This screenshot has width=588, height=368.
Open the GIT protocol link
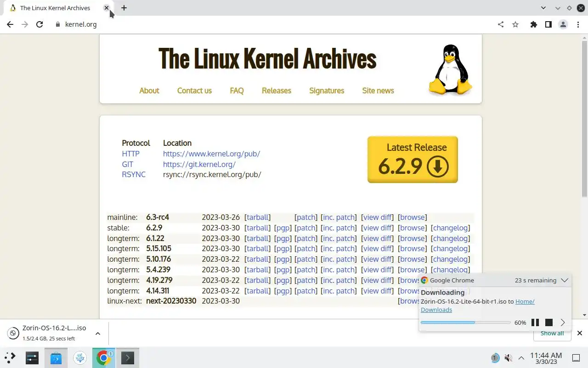coord(128,164)
